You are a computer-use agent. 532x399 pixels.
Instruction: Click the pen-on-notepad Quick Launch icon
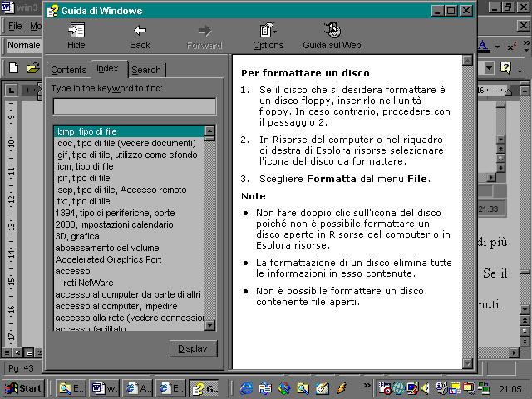[x=322, y=388]
